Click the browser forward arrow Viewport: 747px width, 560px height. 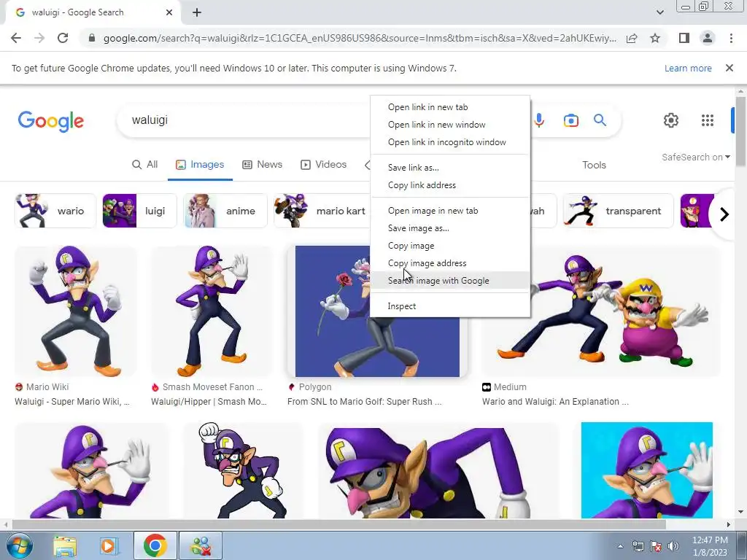pos(39,38)
